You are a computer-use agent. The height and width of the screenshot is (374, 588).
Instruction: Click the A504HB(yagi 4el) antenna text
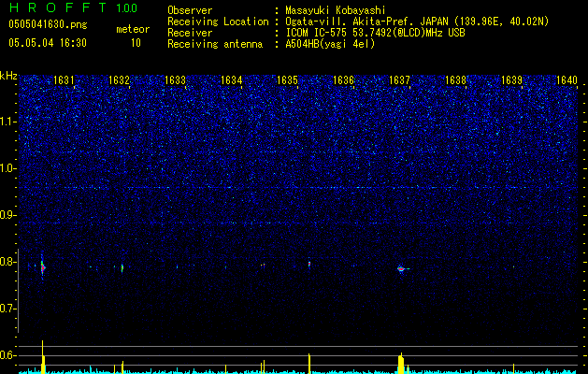330,44
